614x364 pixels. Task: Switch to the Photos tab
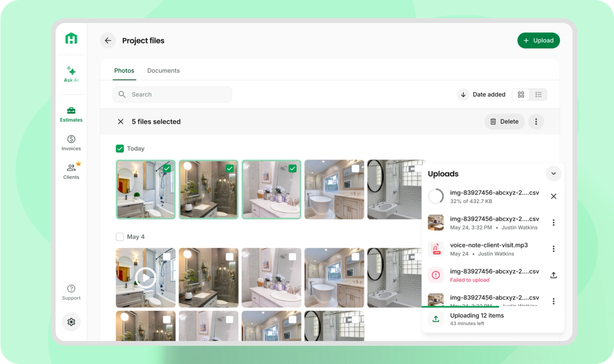[x=124, y=71]
